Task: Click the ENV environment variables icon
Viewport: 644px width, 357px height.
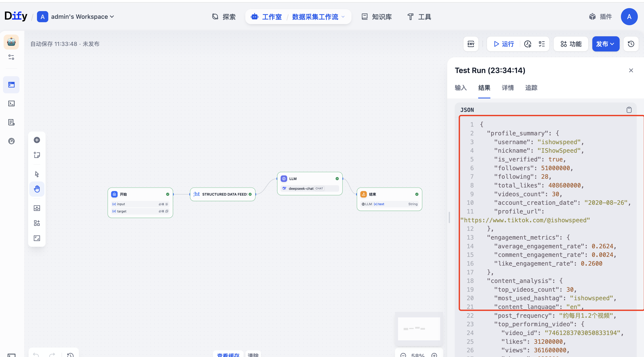Action: tap(471, 44)
